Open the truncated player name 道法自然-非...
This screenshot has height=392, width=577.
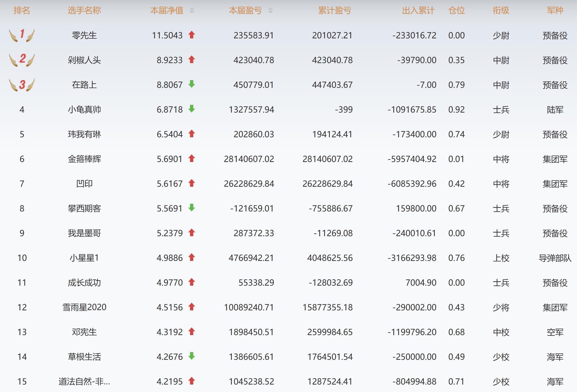[84, 381]
